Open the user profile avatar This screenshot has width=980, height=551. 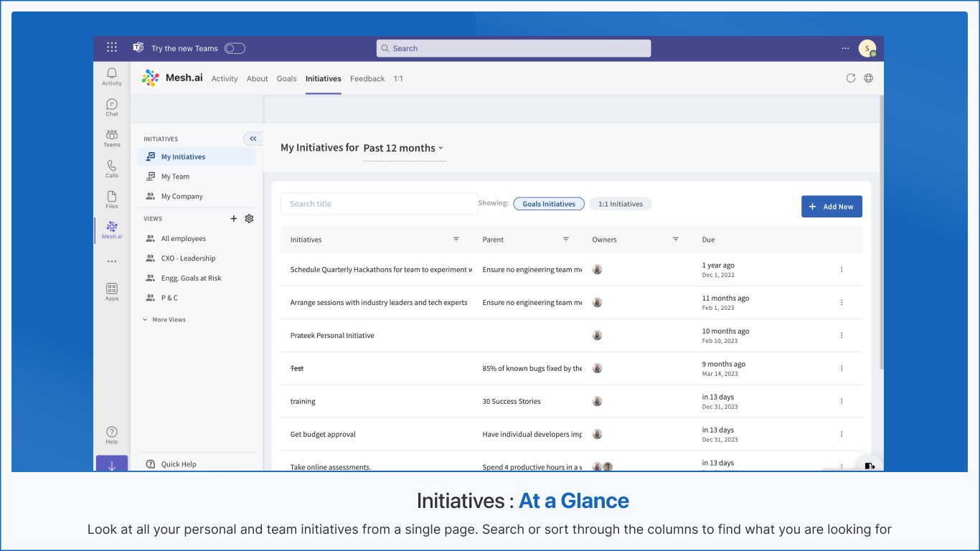(867, 48)
